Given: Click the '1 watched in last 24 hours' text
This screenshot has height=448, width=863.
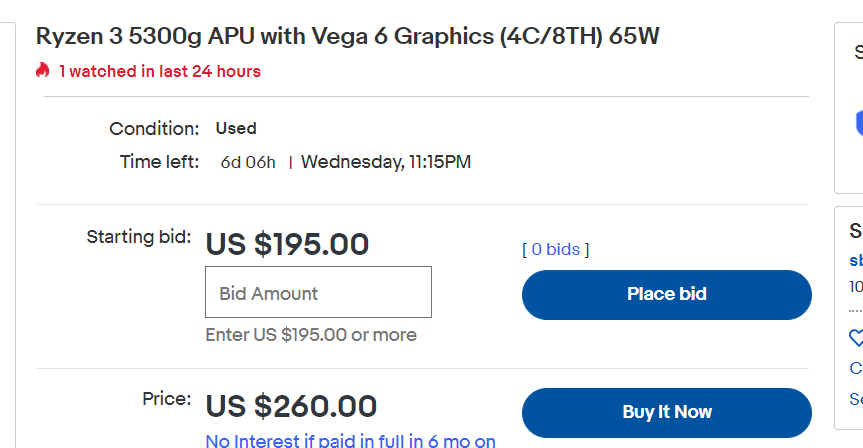Looking at the screenshot, I should [159, 71].
